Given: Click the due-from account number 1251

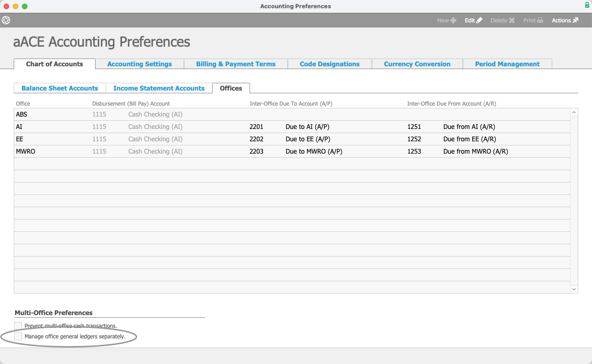Looking at the screenshot, I should coord(414,127).
